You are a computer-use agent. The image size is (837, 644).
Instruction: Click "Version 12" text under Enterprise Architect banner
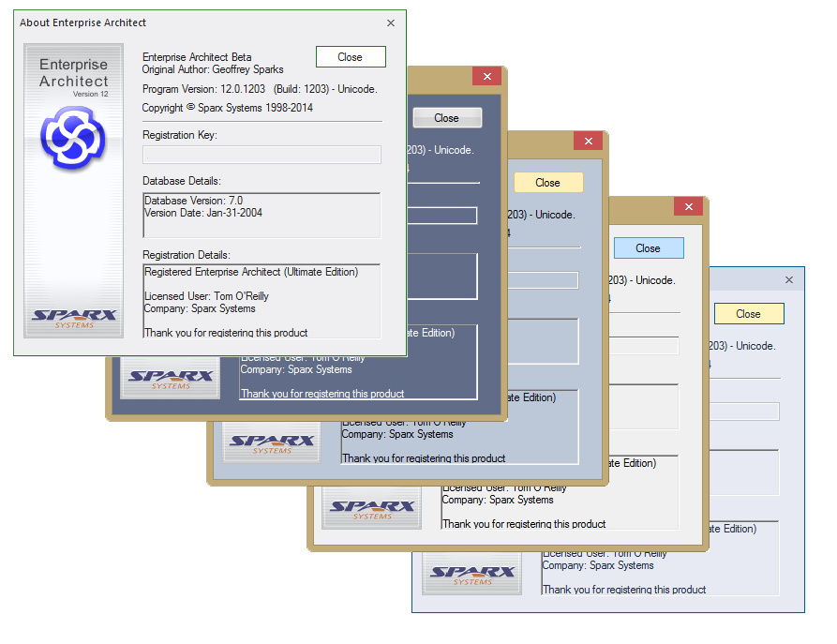90,94
